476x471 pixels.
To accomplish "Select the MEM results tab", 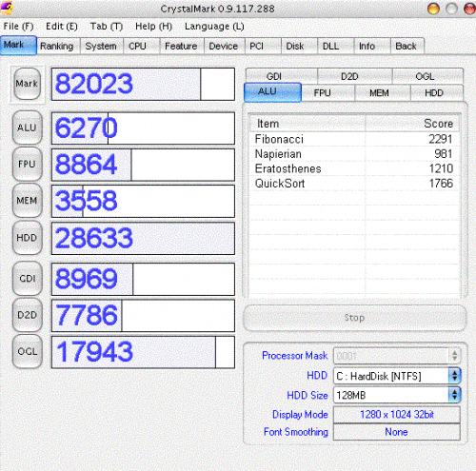I will click(383, 93).
